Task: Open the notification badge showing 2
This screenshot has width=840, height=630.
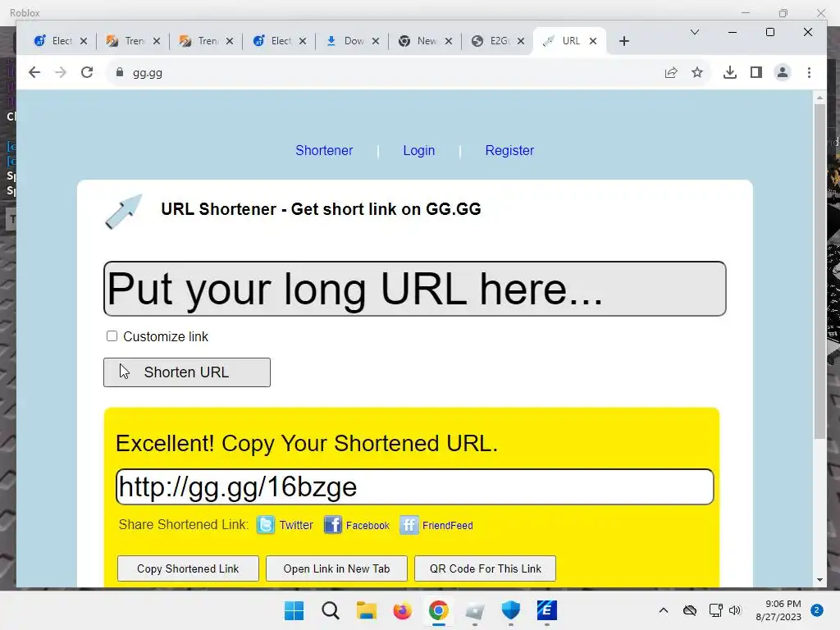Action: point(817,610)
